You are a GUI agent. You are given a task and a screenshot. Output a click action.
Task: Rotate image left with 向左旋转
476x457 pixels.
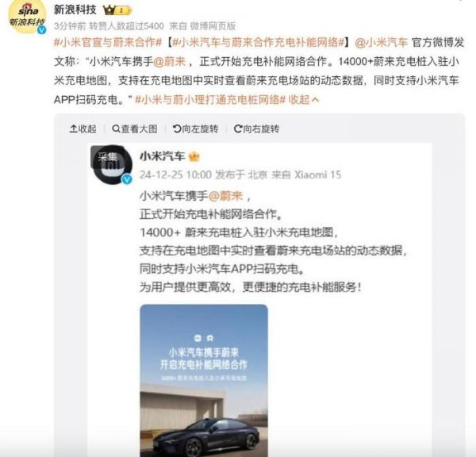coord(195,129)
